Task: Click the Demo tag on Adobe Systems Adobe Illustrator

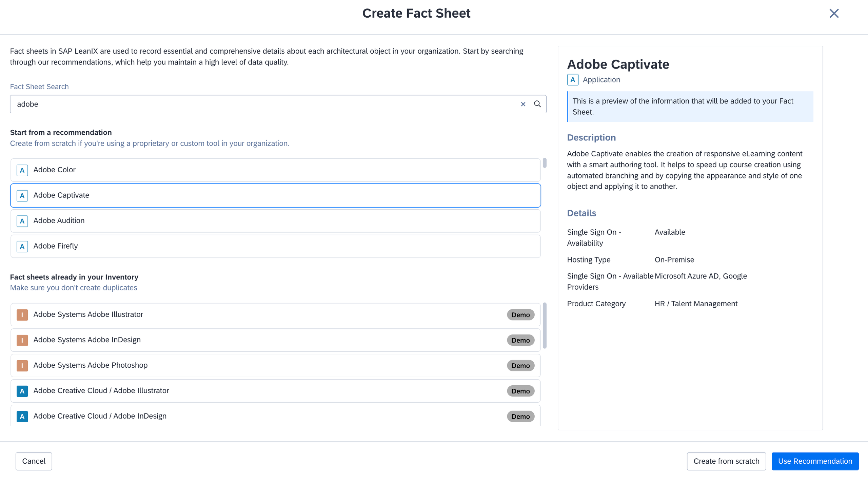Action: [x=520, y=315]
